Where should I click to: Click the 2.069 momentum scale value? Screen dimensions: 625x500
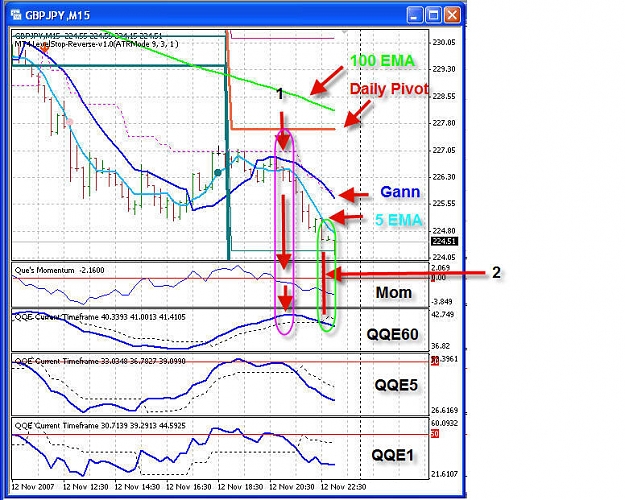(441, 268)
